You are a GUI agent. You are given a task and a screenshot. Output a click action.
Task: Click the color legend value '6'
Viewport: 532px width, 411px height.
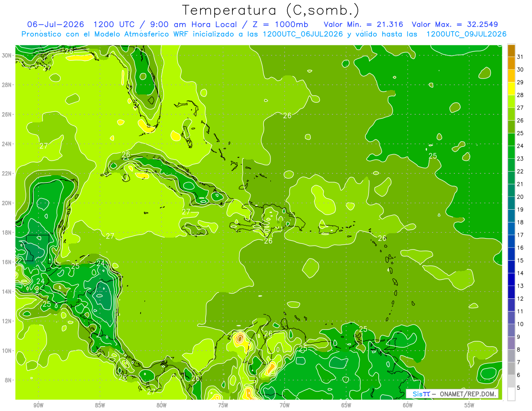coord(519,375)
